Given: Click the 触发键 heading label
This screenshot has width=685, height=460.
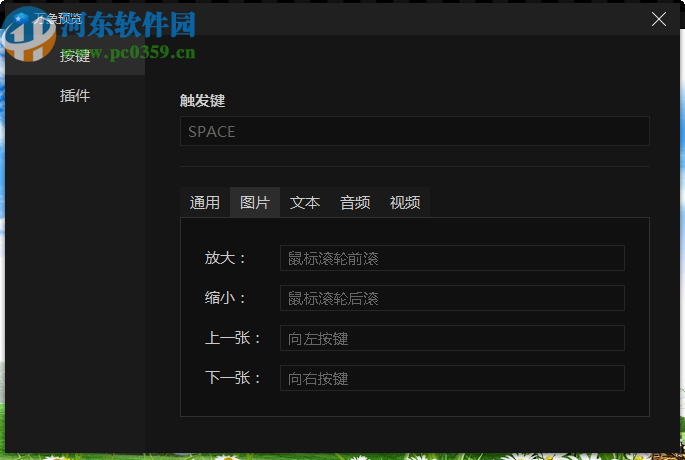Looking at the screenshot, I should coord(202,100).
